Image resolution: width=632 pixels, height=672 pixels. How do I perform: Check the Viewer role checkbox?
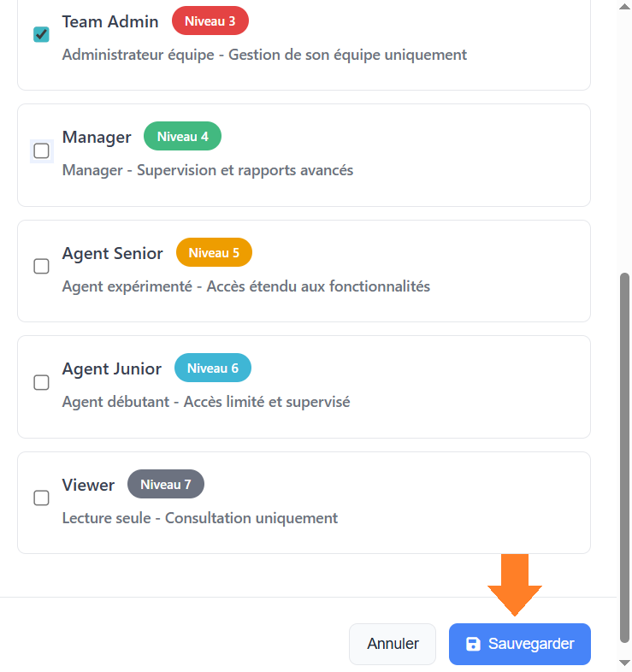pyautogui.click(x=41, y=498)
